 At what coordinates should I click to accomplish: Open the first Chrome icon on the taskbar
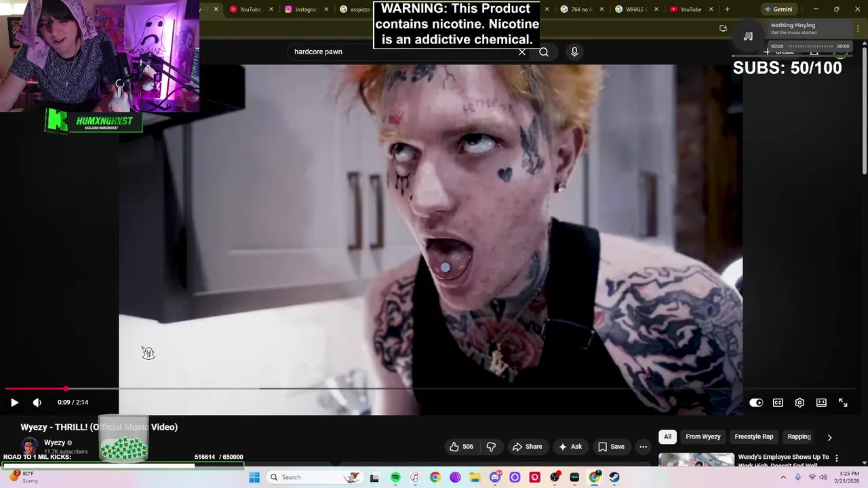click(435, 477)
